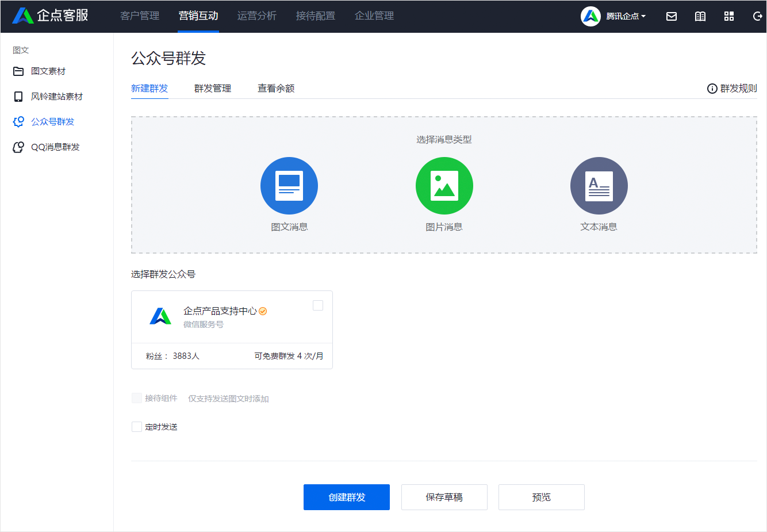The image size is (767, 532).
Task: Click the 公众号群发 page heading
Action: 168,58
